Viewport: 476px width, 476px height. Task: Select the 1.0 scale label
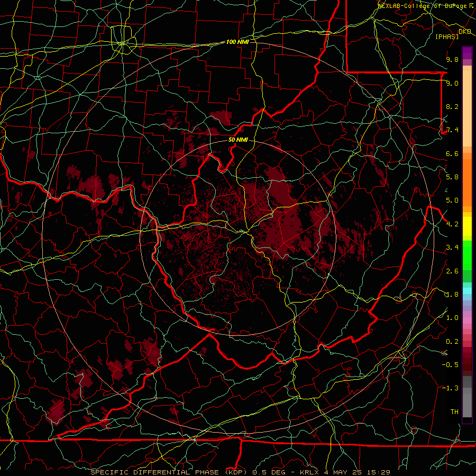[452, 318]
